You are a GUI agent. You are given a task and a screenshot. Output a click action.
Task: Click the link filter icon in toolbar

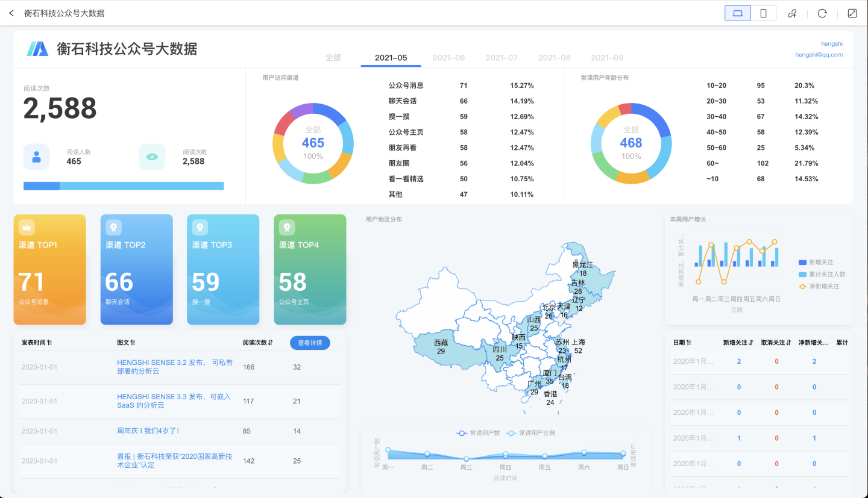(x=792, y=13)
